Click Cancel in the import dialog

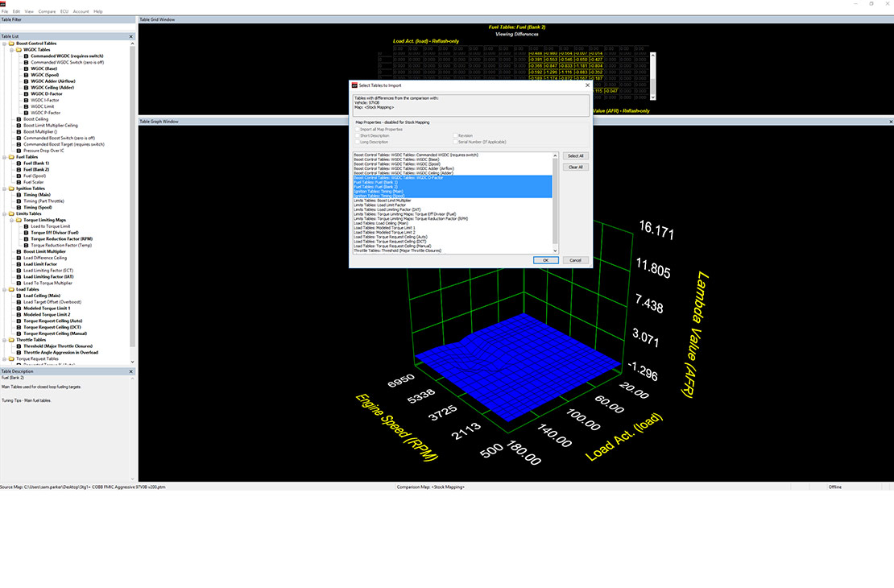point(575,260)
